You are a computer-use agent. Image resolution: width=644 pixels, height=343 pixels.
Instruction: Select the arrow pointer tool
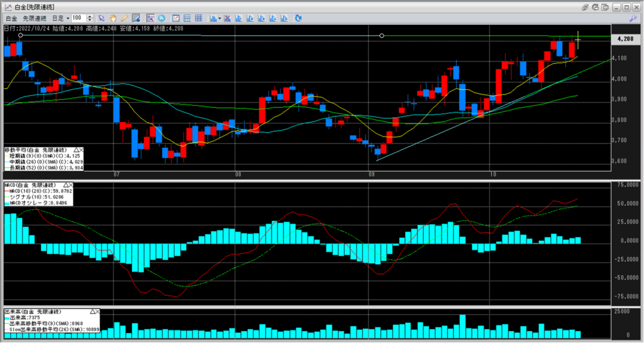click(101, 18)
